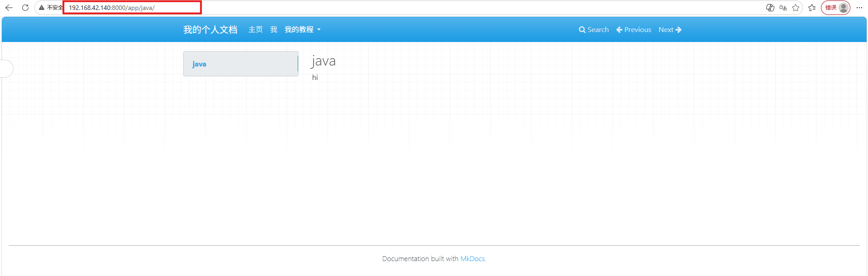Click the browser back arrow
Screen dimensions: 868x276
9,8
